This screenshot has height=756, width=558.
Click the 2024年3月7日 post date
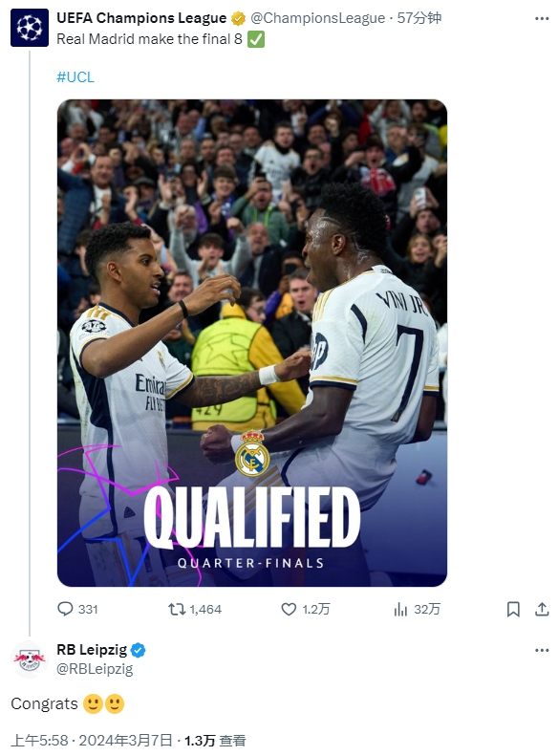pyautogui.click(x=125, y=740)
